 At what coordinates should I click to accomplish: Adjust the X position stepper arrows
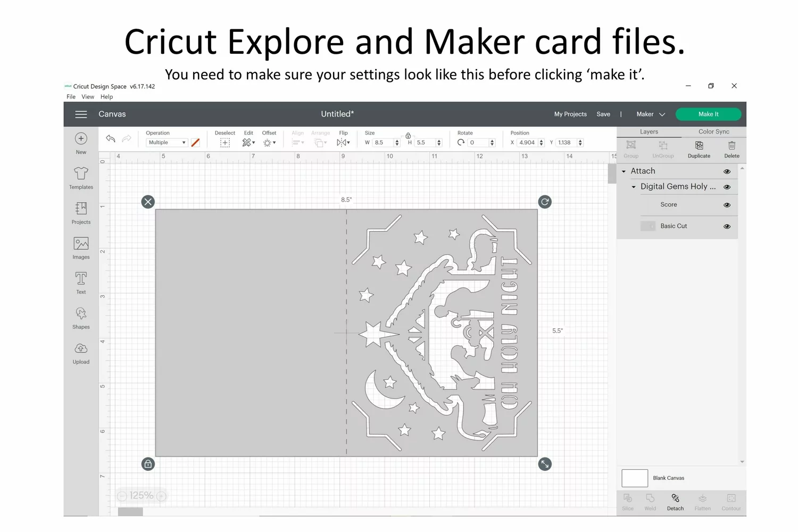(x=541, y=143)
